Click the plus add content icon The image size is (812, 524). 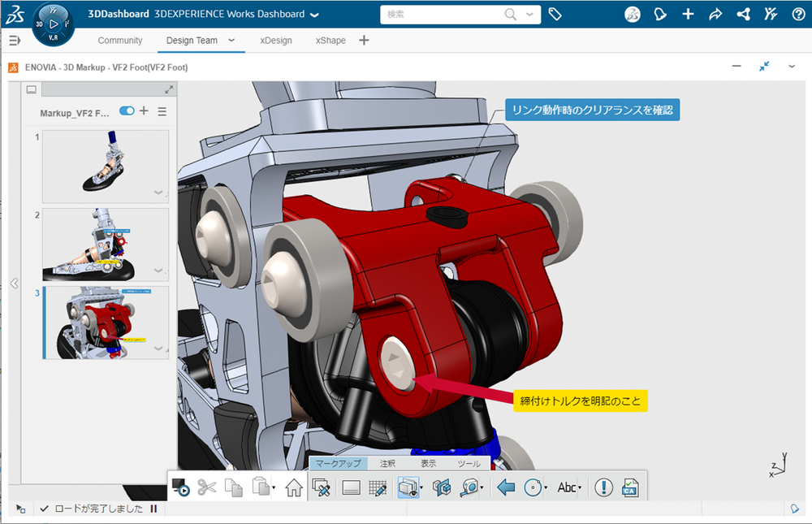pyautogui.click(x=688, y=14)
